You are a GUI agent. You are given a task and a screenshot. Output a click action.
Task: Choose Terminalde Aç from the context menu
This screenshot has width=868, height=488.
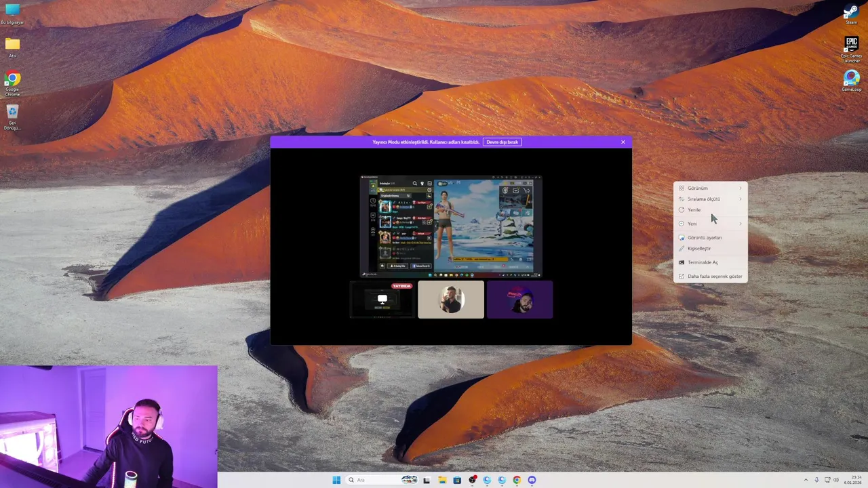pyautogui.click(x=711, y=262)
